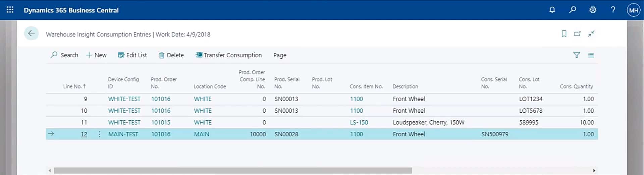644x175 pixels.
Task: Click the notifications bell icon
Action: click(x=552, y=10)
